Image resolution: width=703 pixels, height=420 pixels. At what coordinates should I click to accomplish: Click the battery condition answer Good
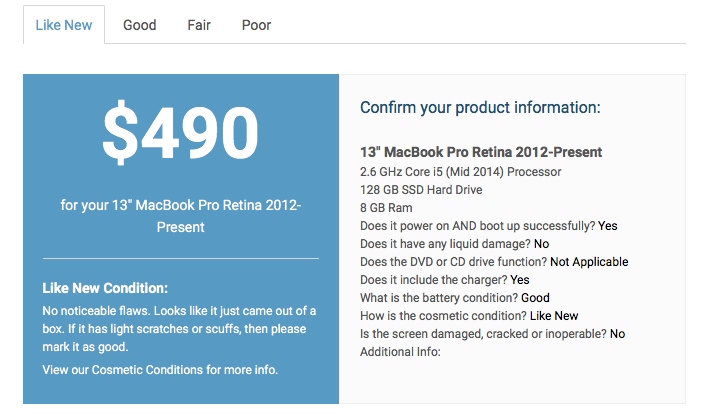[535, 298]
